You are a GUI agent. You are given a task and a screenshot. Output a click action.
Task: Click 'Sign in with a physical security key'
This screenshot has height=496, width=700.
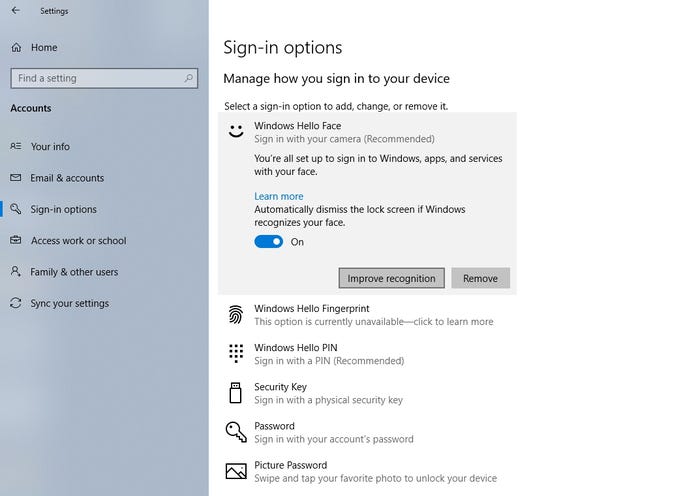point(328,400)
